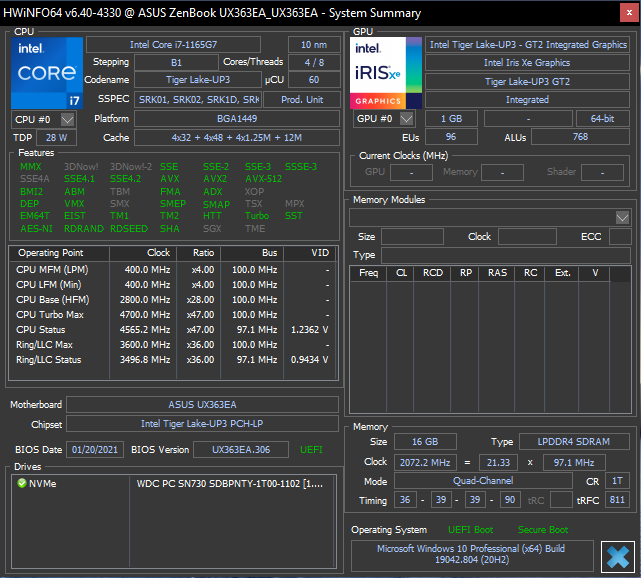Click the Ratio column header
The width and height of the screenshot is (641, 578).
click(199, 253)
